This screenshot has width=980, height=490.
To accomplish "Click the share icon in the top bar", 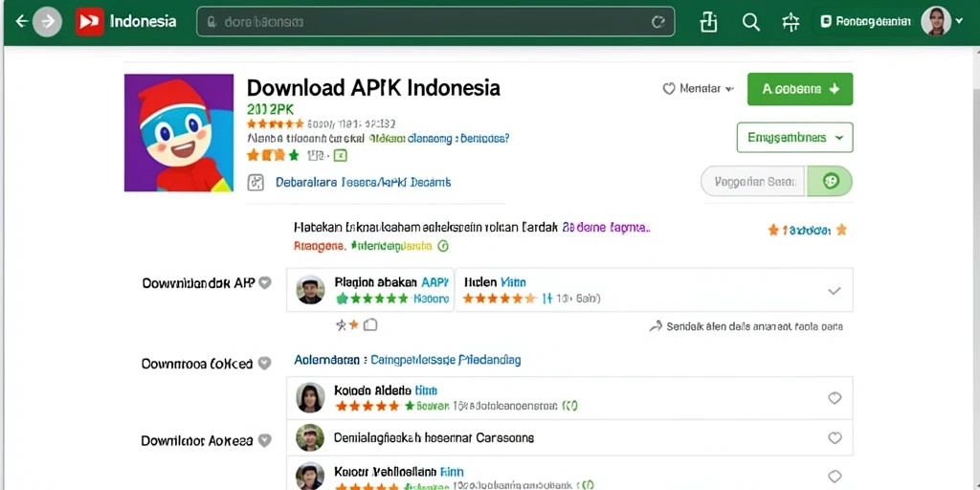I will click(x=708, y=22).
